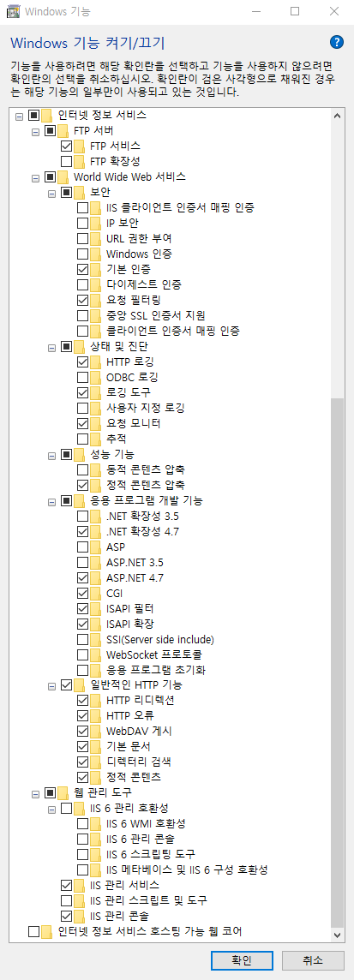Viewport: 354px width, 980px height.
Task: Click the folder icon beside 성능 기능
Action: [x=79, y=454]
